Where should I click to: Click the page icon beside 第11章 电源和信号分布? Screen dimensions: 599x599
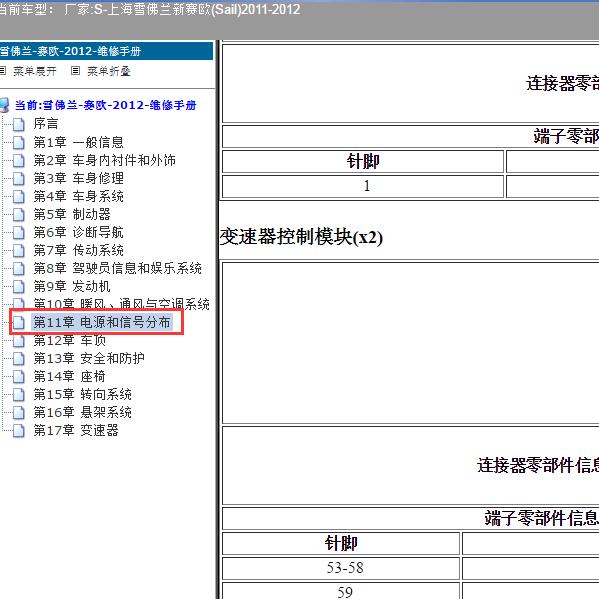coord(18,322)
